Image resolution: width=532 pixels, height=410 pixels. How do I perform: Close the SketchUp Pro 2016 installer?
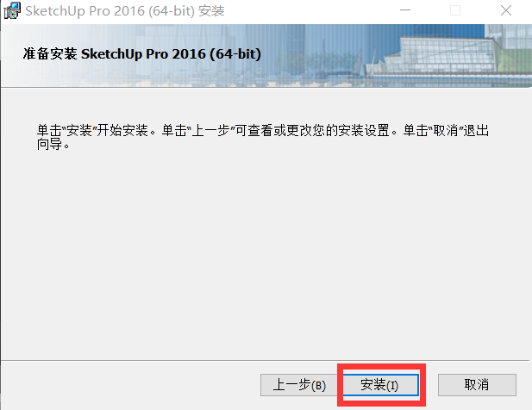point(506,10)
